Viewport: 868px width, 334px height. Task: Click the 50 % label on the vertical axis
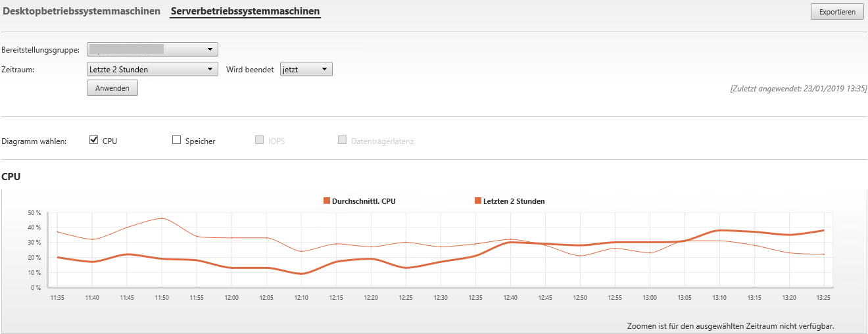[35, 212]
